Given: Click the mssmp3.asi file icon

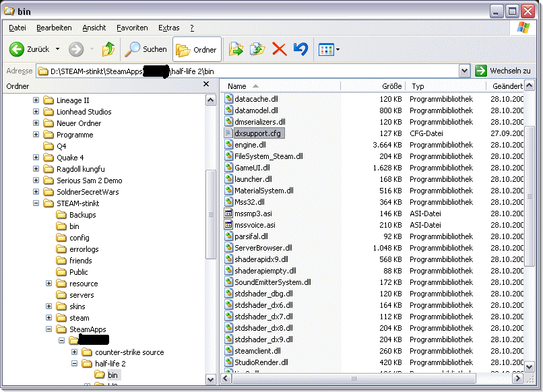Looking at the screenshot, I should tap(228, 214).
